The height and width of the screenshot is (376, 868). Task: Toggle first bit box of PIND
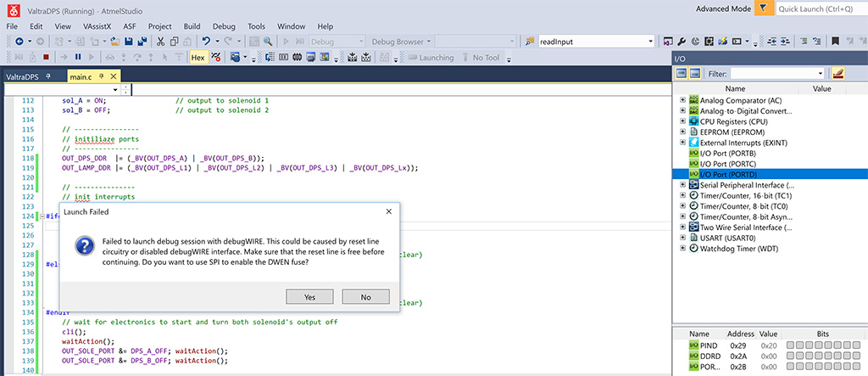791,345
